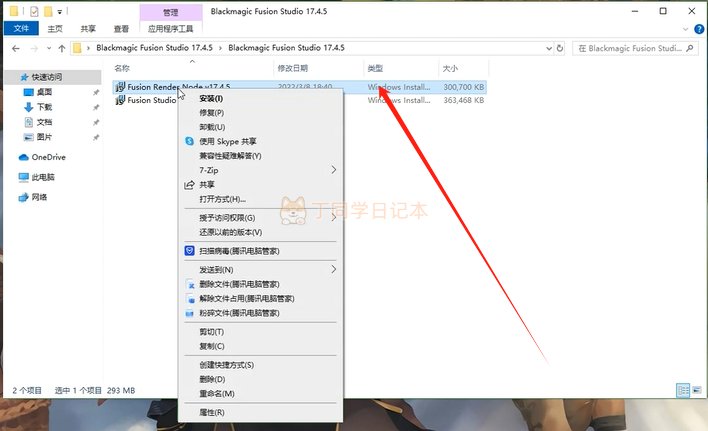Open 文档 in navigation pane
This screenshot has height=431, width=708.
(x=44, y=122)
